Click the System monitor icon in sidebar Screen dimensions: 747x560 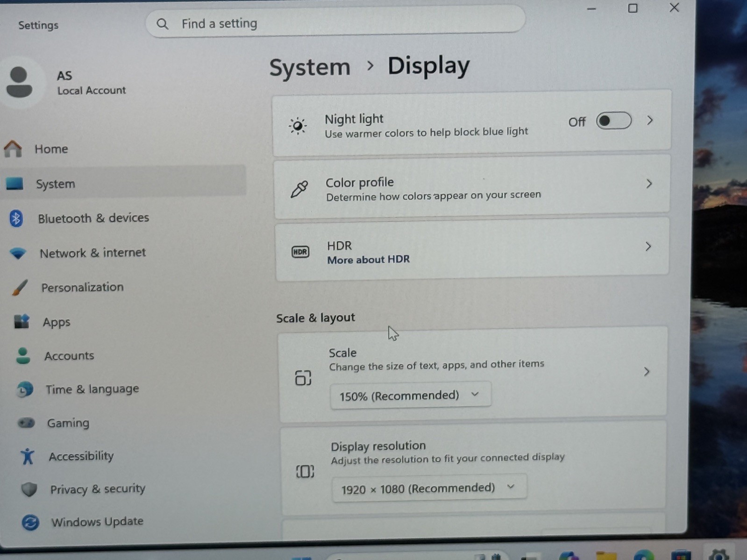coord(14,183)
